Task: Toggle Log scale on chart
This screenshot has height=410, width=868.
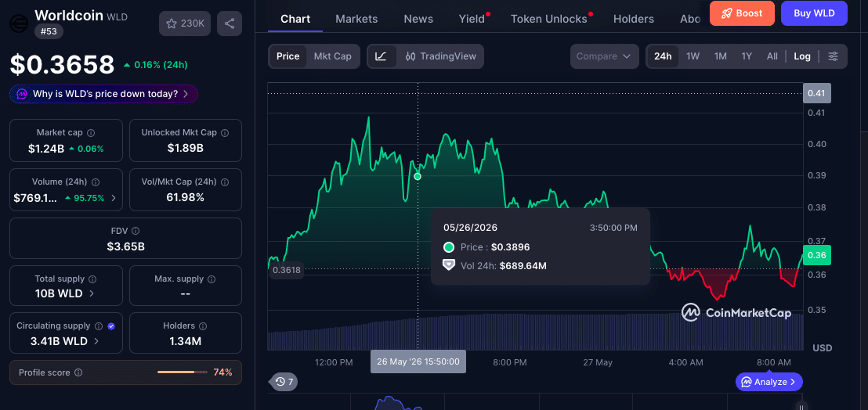Action: [x=802, y=56]
